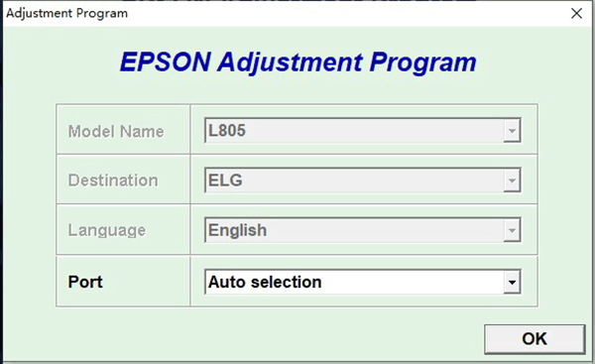Click the word EPSON in the blue heading
The width and height of the screenshot is (595, 364).
pyautogui.click(x=166, y=61)
